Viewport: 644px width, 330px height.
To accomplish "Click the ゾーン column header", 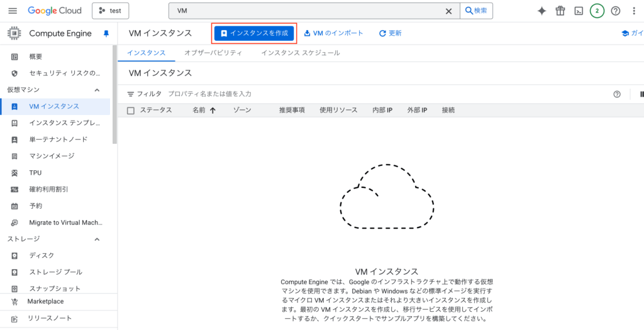I will pyautogui.click(x=242, y=111).
